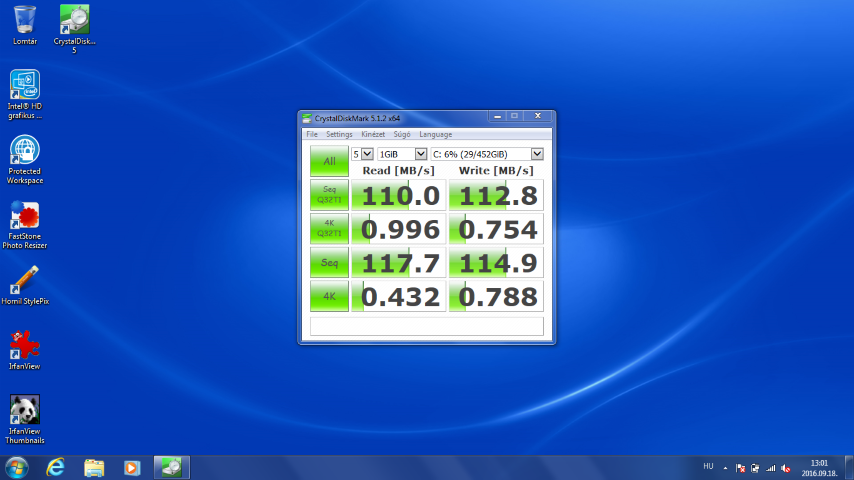Show hidden tray icons arrow
Image resolution: width=854 pixels, height=480 pixels.
725,468
